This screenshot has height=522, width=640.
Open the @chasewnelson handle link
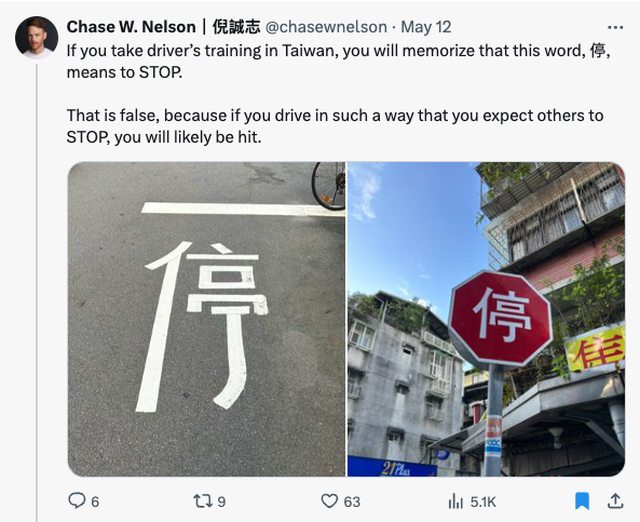[x=326, y=27]
